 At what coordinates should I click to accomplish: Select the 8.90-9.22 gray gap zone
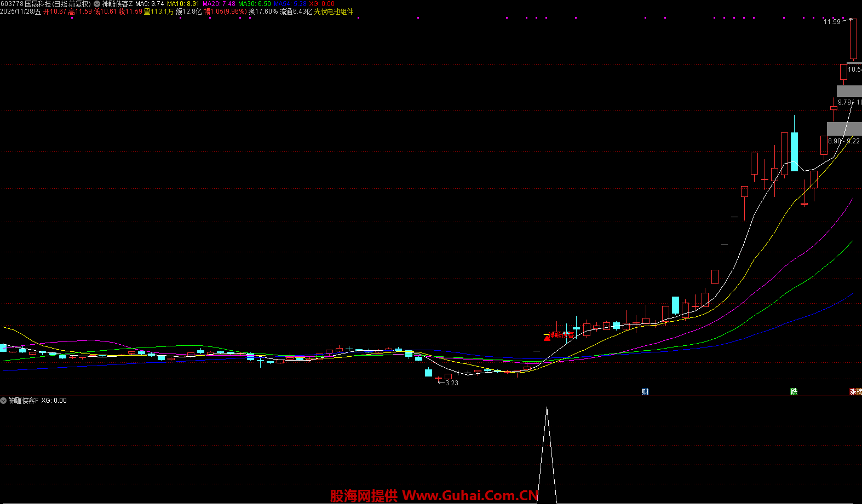pyautogui.click(x=844, y=129)
